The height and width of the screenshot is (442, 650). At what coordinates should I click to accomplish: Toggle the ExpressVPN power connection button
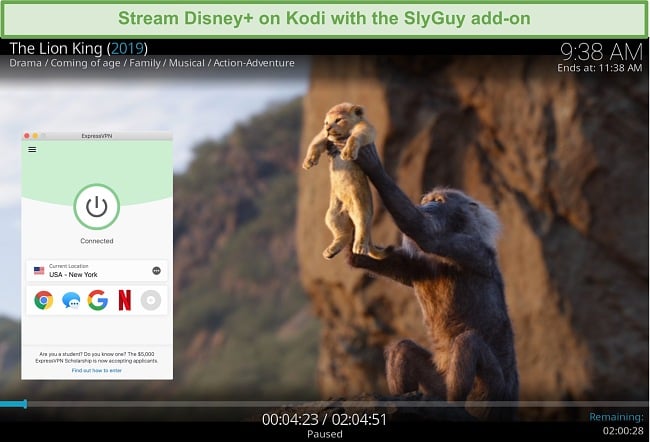pyautogui.click(x=97, y=206)
